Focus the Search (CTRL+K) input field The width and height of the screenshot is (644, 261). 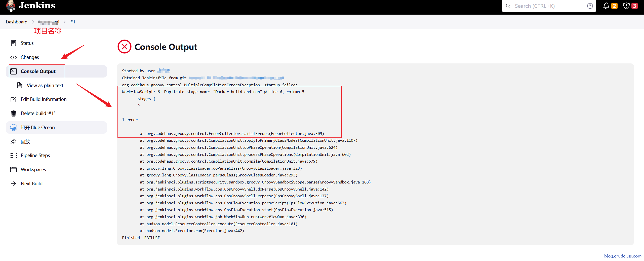click(x=548, y=6)
